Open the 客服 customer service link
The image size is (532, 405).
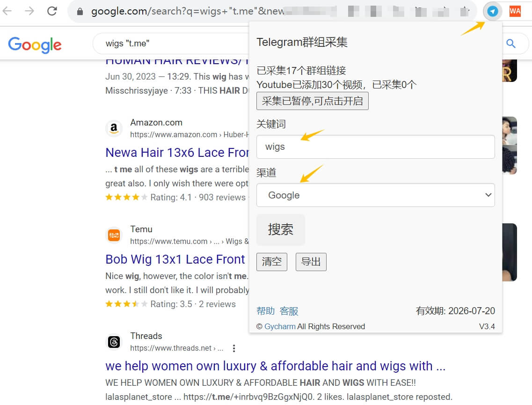click(x=289, y=311)
